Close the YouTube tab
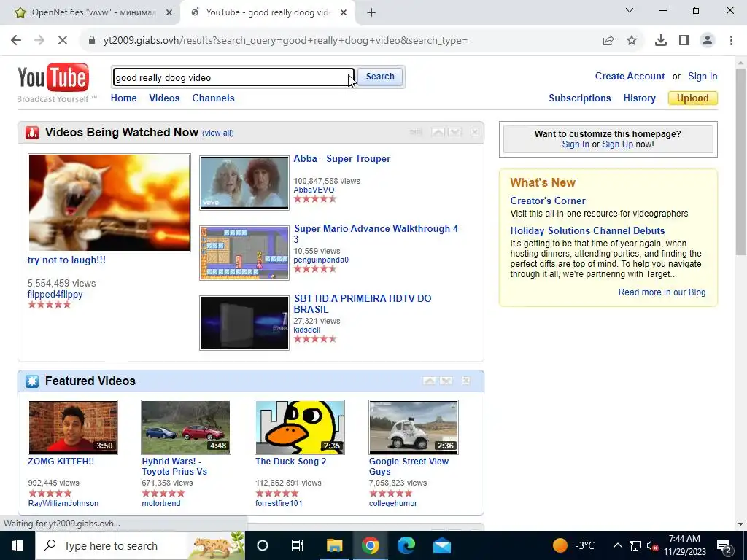The image size is (747, 560). pyautogui.click(x=344, y=13)
